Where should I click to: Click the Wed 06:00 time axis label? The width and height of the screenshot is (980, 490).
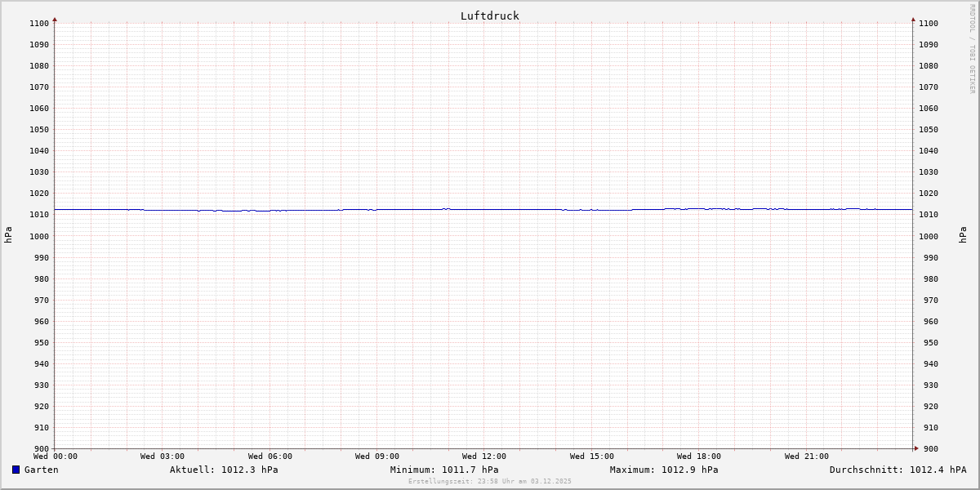[x=269, y=457]
